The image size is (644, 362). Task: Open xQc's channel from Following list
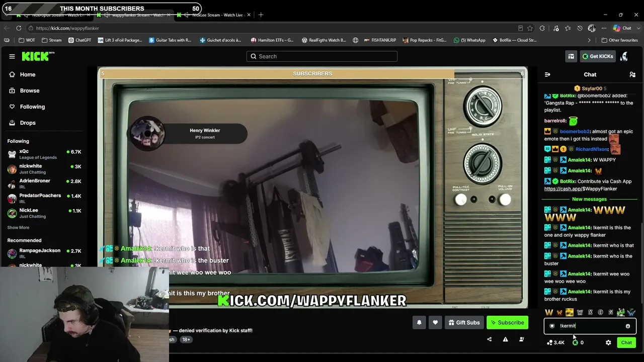click(44, 154)
